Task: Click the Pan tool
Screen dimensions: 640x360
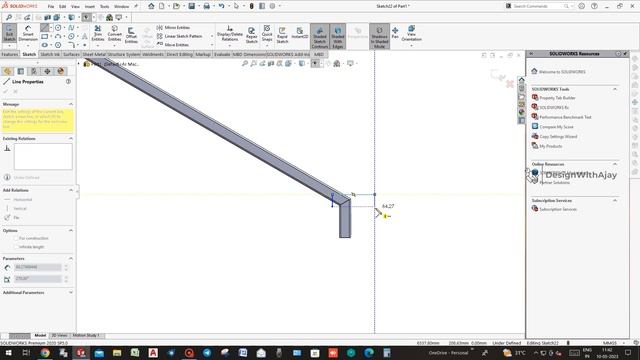Action: pyautogui.click(x=395, y=33)
